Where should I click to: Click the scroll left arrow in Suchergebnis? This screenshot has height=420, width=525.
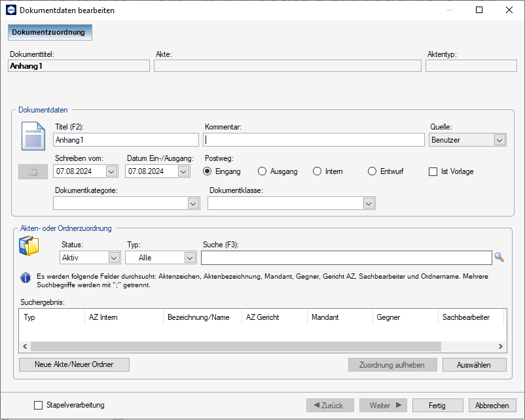(x=25, y=346)
